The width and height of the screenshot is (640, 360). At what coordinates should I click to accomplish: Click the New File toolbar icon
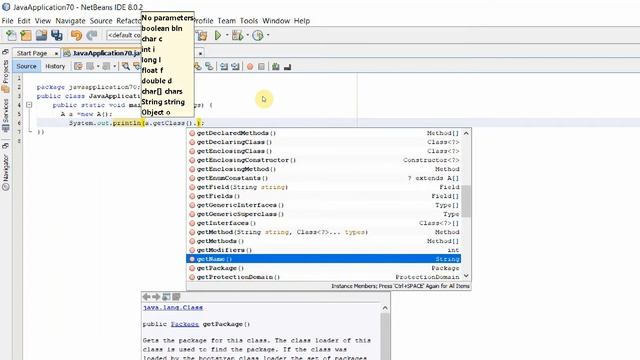click(x=11, y=36)
